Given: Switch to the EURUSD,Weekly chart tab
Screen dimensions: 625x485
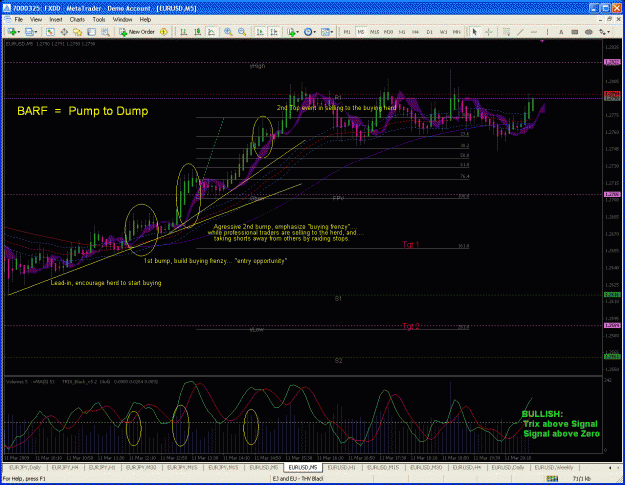Looking at the screenshot, I should (x=554, y=467).
